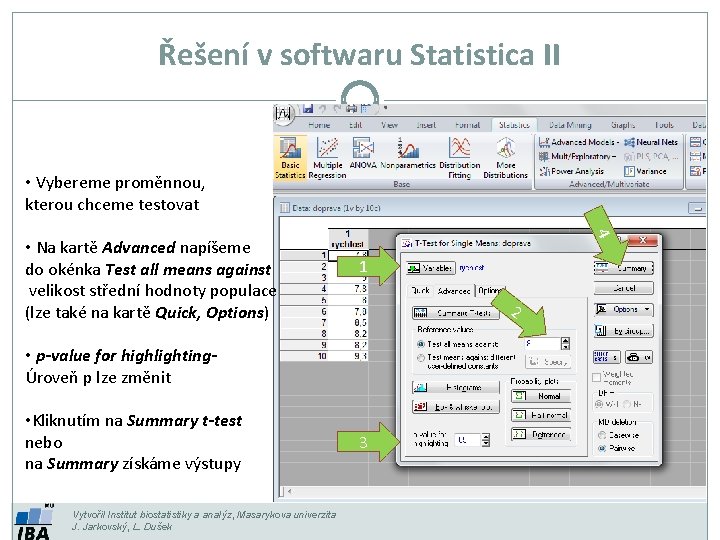Switch to Advanced tab in dialog
720x540 pixels.
(x=454, y=291)
